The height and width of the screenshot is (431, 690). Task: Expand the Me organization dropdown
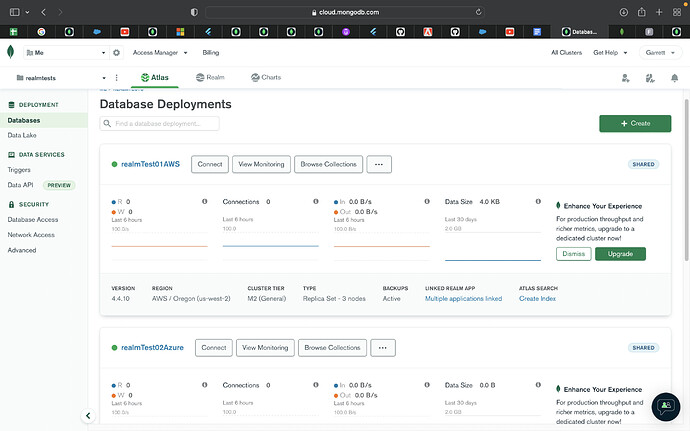pos(60,52)
